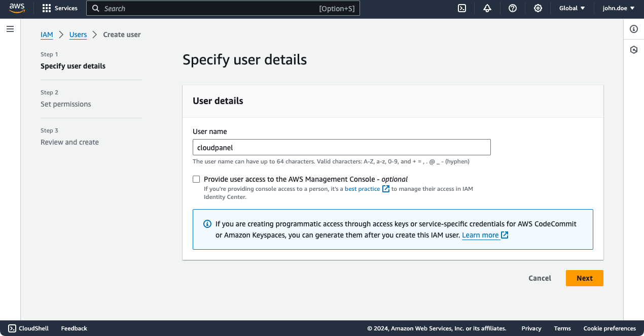Viewport: 644px width, 336px height.
Task: Navigate to Users breadcrumb
Action: (78, 35)
